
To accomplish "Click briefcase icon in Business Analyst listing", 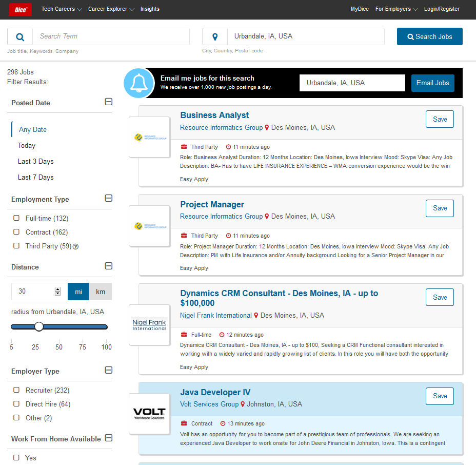I will 184,147.
